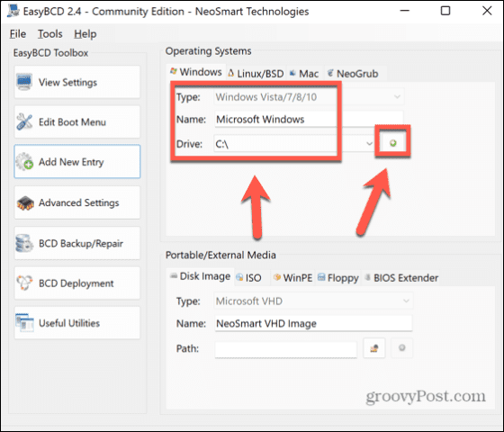Viewport: 504px width, 432px height.
Task: Open Advanced Settings chip icon button
Action: coord(77,202)
